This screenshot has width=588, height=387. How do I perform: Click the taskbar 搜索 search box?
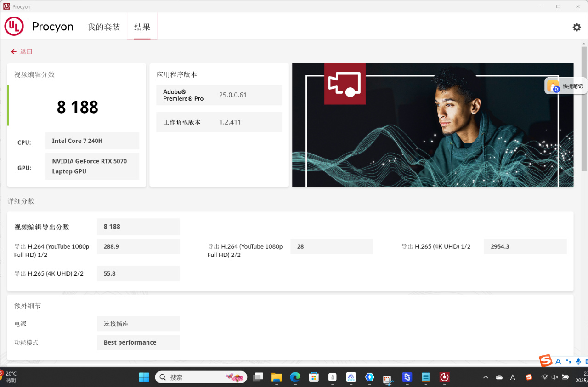pyautogui.click(x=201, y=377)
